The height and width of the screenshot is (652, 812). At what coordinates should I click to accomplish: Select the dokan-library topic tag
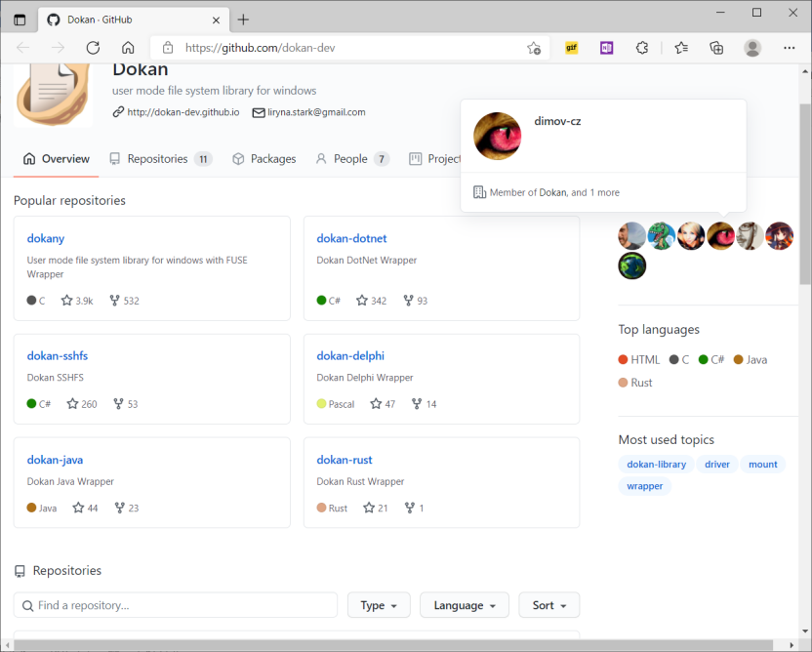(x=656, y=465)
